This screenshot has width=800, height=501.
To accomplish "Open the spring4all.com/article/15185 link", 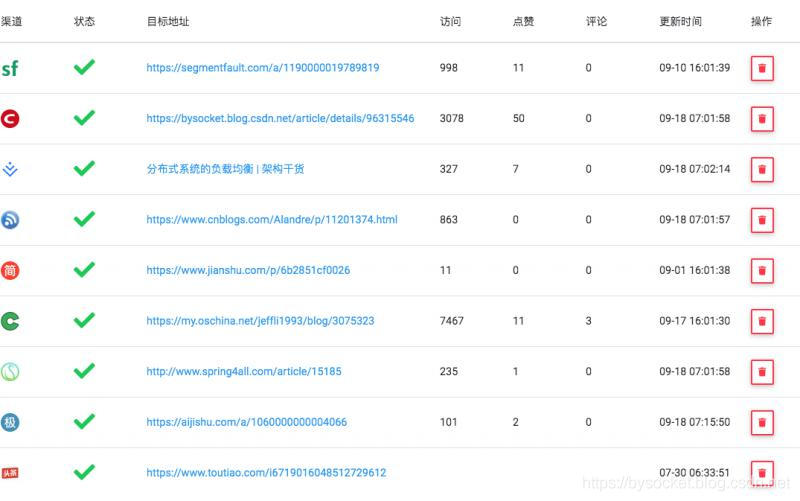I will point(244,371).
